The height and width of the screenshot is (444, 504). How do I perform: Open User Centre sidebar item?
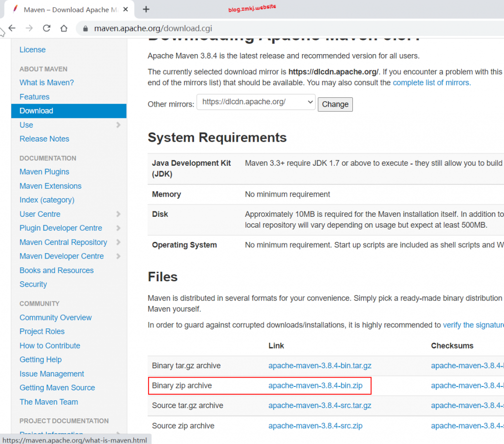pos(40,214)
